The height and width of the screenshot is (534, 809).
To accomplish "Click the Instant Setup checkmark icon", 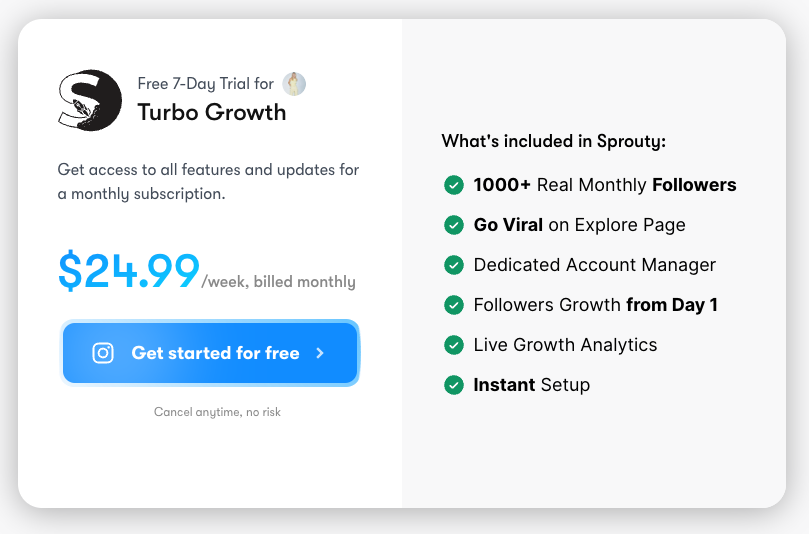I will (x=454, y=385).
